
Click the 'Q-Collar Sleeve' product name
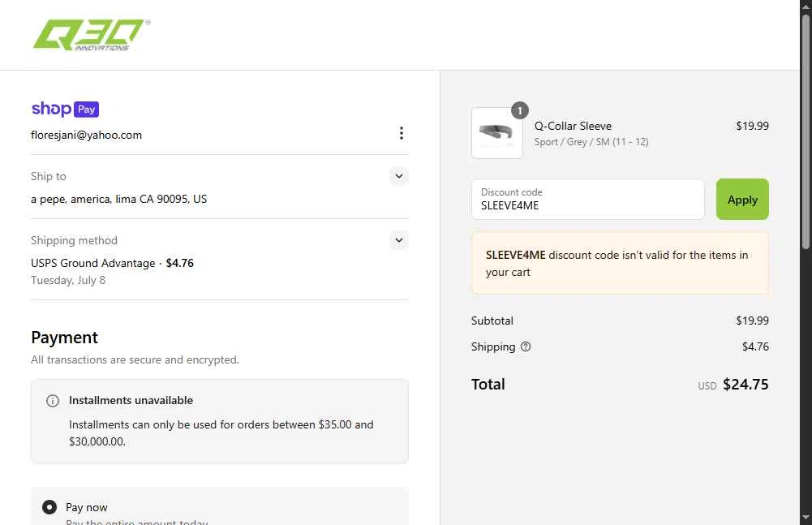pos(573,126)
